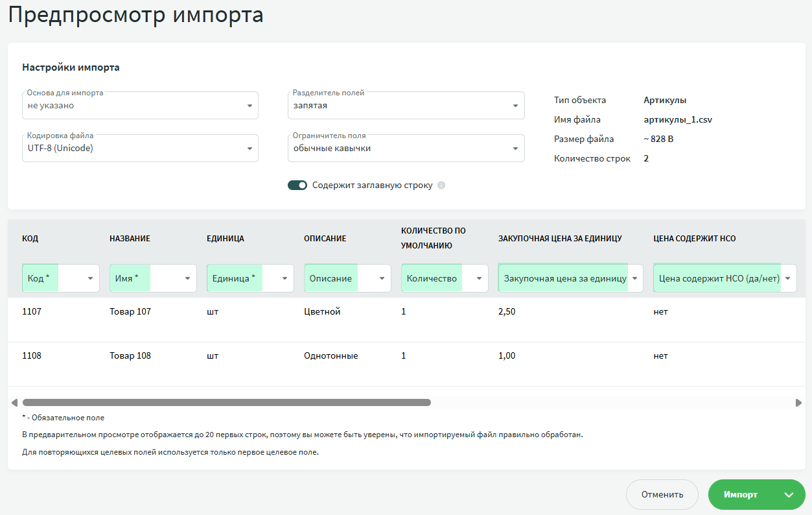812x515 pixels.
Task: Open the Импорт button chevron arrow
Action: [789, 495]
